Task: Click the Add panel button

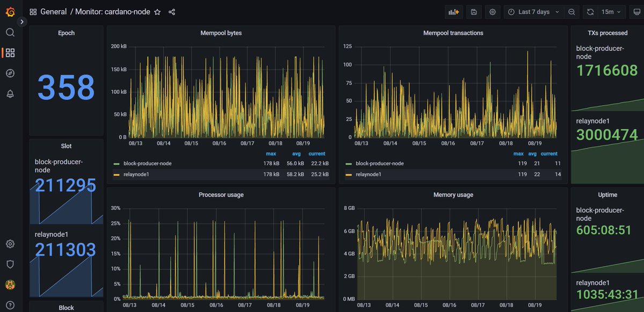Action: pyautogui.click(x=454, y=12)
